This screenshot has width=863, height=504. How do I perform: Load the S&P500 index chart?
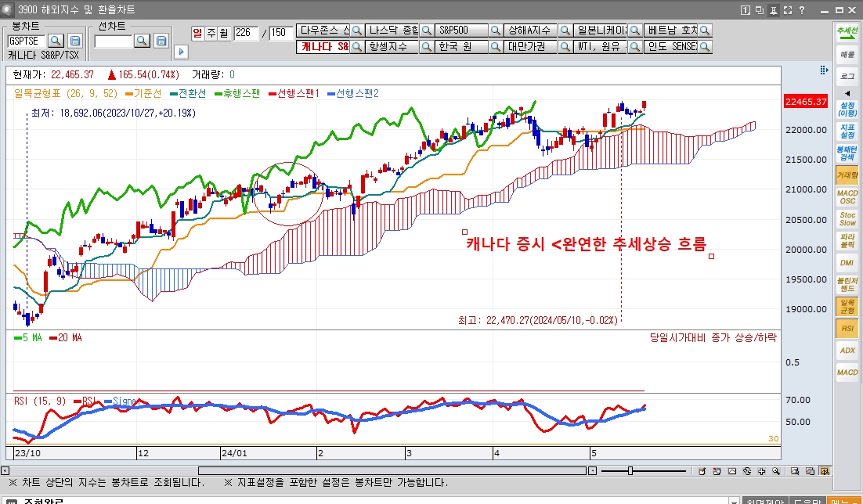pos(462,31)
